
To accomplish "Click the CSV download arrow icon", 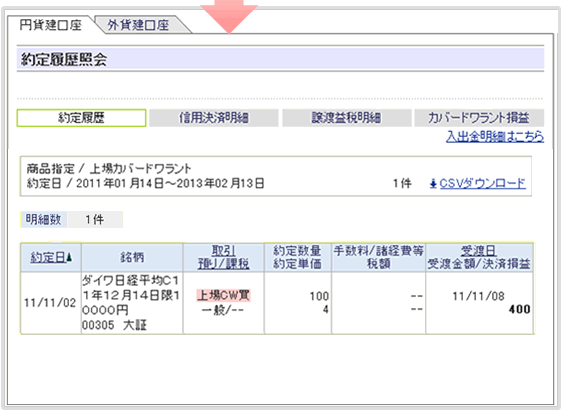I will click(x=433, y=184).
